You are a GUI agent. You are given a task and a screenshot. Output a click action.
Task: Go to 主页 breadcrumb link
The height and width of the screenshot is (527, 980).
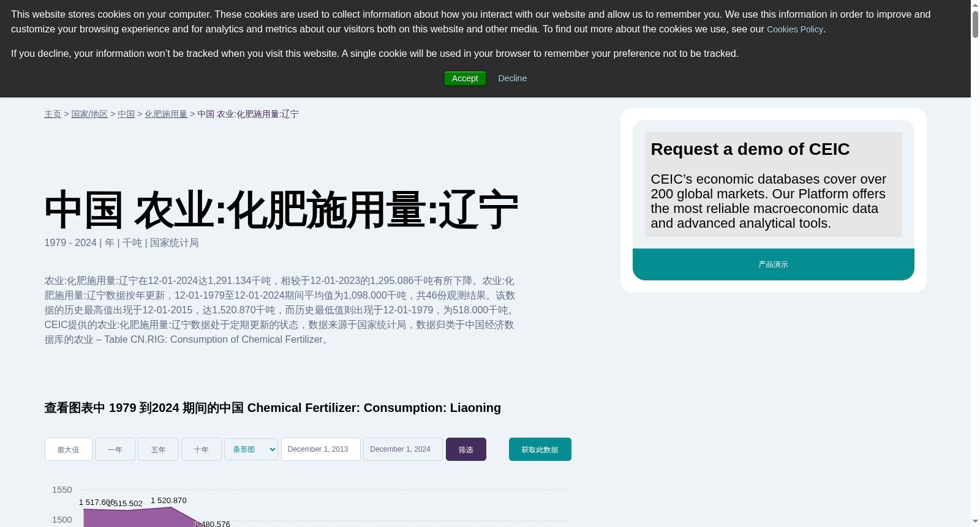click(x=53, y=114)
